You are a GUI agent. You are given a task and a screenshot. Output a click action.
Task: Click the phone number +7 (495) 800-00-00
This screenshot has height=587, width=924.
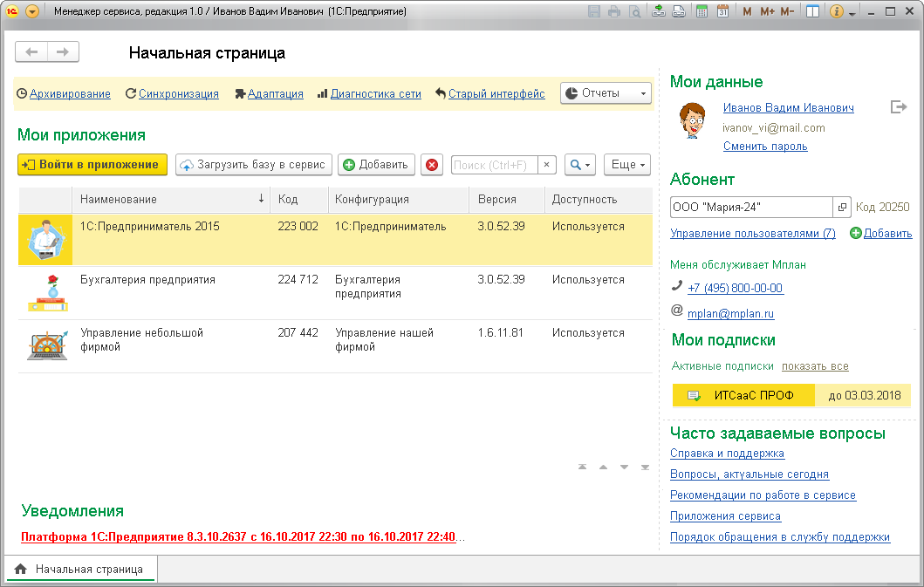(735, 288)
